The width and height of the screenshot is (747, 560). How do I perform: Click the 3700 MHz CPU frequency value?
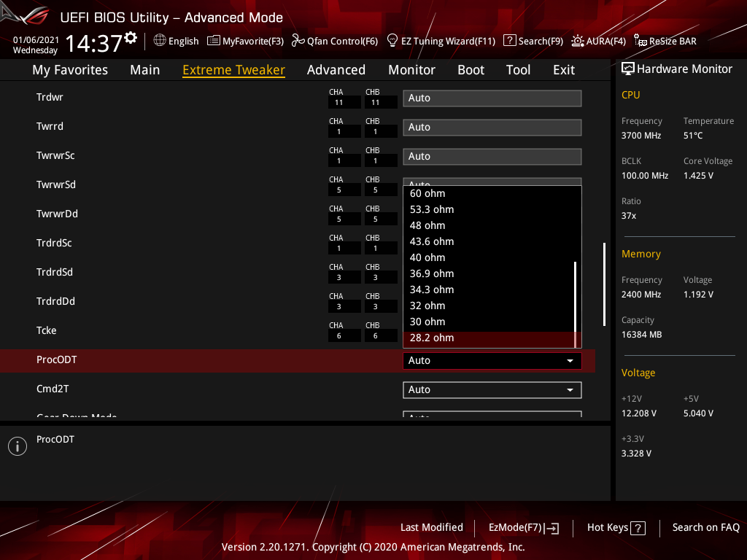640,136
